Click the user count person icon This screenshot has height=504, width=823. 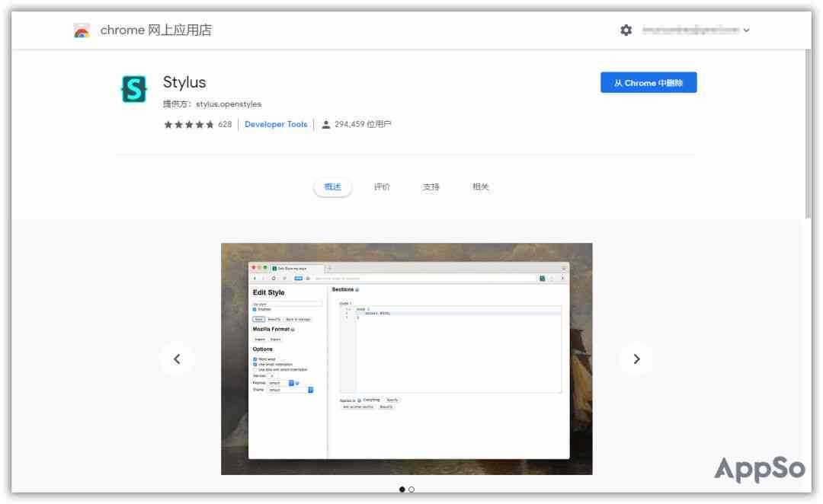pyautogui.click(x=326, y=124)
